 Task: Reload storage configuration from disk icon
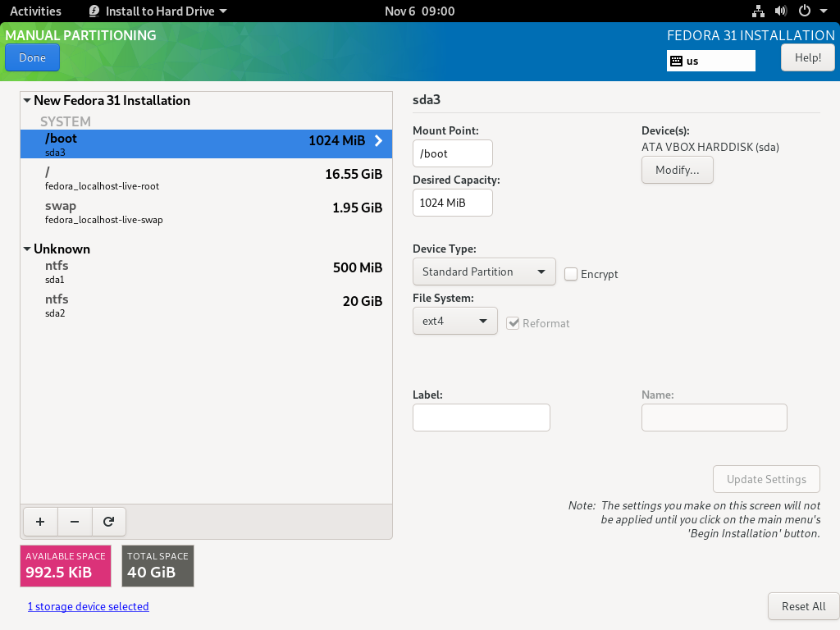(109, 522)
